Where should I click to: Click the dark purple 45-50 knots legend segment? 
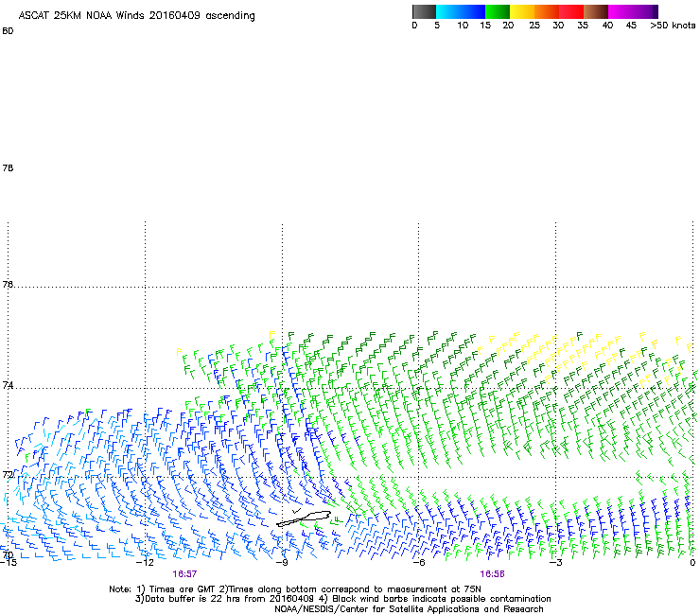click(645, 11)
